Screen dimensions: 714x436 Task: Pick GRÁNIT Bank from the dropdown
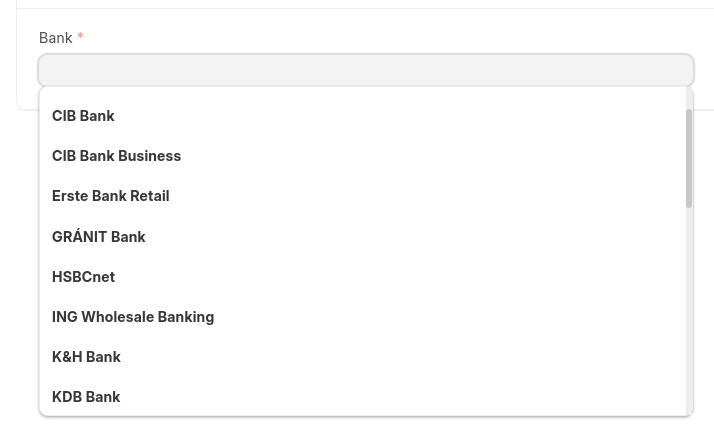(x=99, y=237)
